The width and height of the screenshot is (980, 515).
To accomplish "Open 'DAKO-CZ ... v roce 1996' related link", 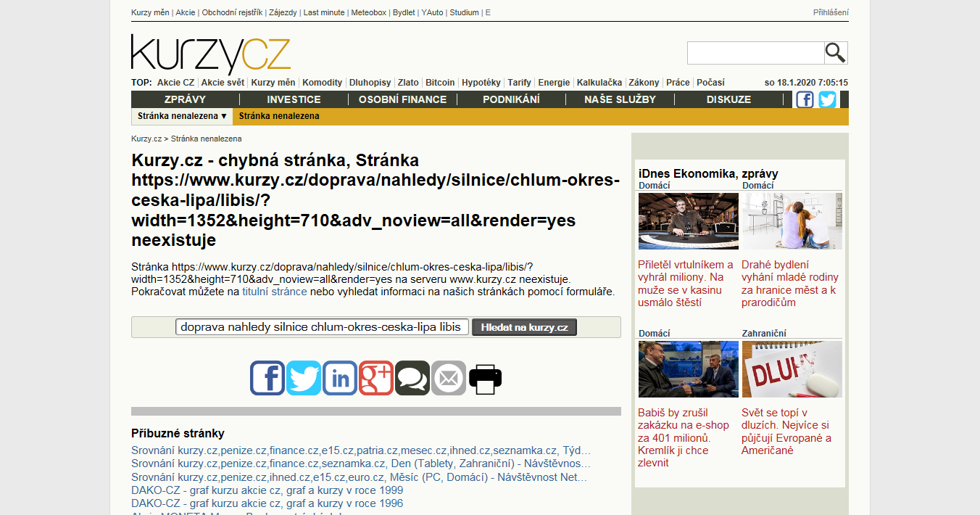I will (x=267, y=503).
